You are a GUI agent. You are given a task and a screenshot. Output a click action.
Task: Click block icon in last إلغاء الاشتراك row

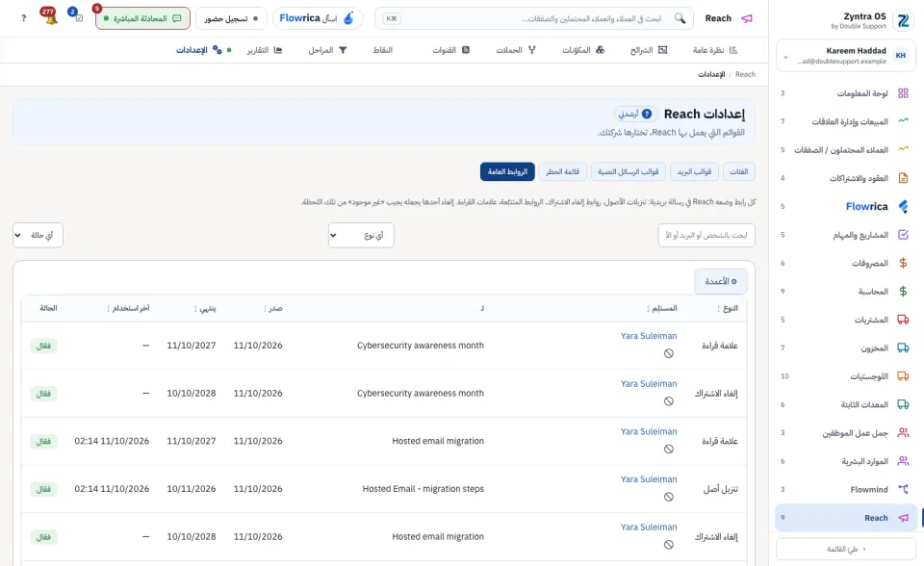[x=669, y=545]
